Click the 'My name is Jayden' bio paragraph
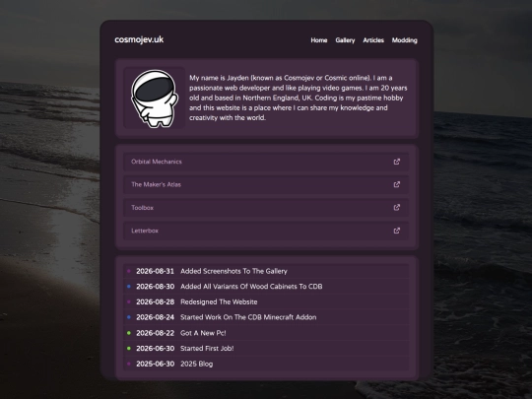 298,98
